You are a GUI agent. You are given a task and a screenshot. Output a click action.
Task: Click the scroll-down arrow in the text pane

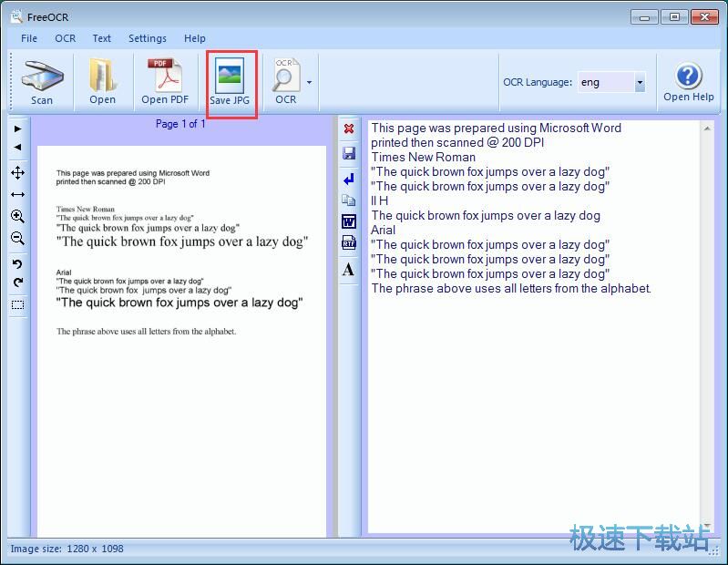707,525
